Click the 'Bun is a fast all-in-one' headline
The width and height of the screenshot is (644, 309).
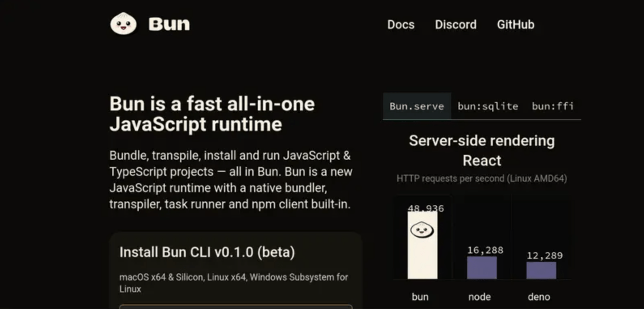point(212,114)
